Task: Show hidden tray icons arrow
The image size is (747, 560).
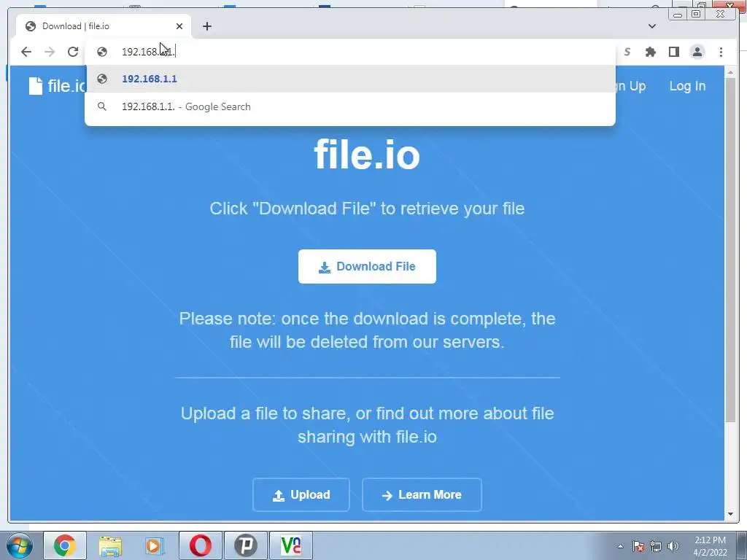Action: (620, 546)
